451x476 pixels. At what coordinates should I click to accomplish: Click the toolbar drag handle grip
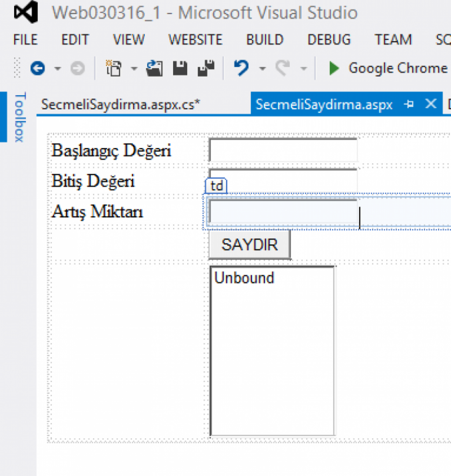17,68
